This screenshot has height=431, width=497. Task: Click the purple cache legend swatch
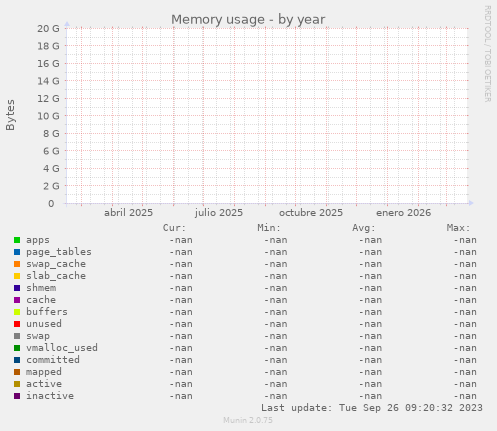point(17,300)
